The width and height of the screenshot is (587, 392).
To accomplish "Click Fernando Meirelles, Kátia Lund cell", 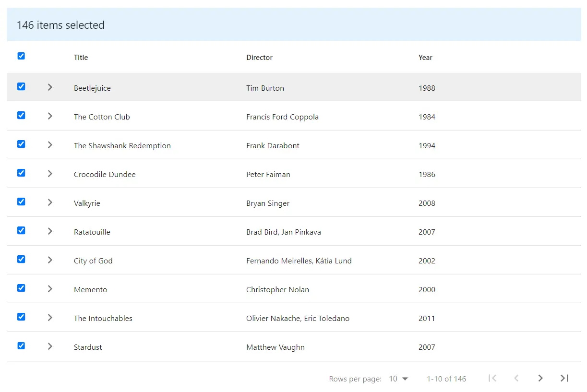I will 299,261.
